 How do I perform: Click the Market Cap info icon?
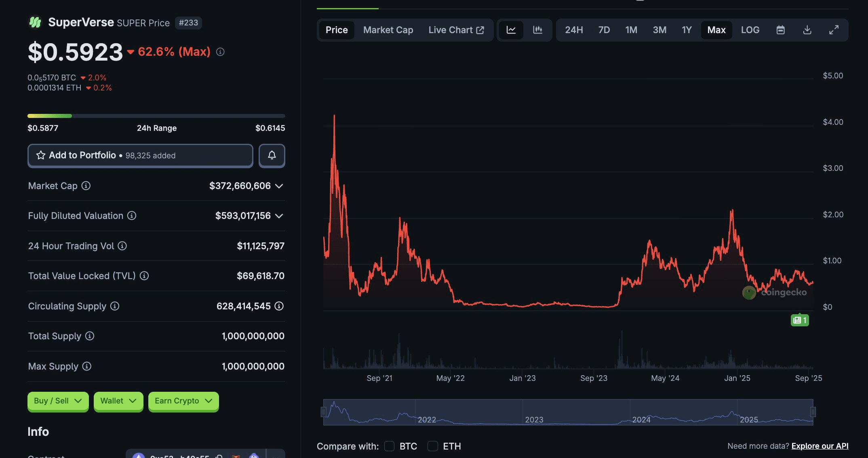(86, 186)
